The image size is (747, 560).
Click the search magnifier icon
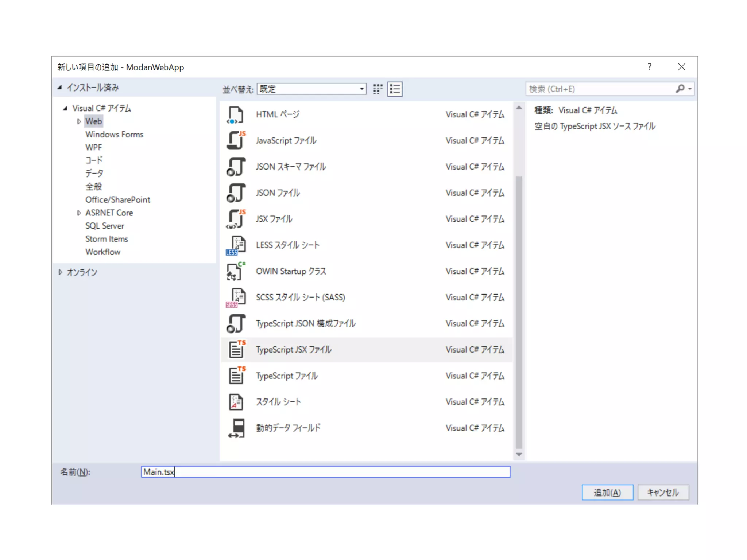point(680,89)
